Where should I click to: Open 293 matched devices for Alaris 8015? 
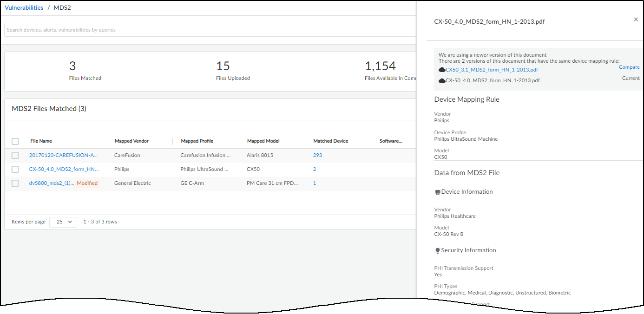click(317, 155)
